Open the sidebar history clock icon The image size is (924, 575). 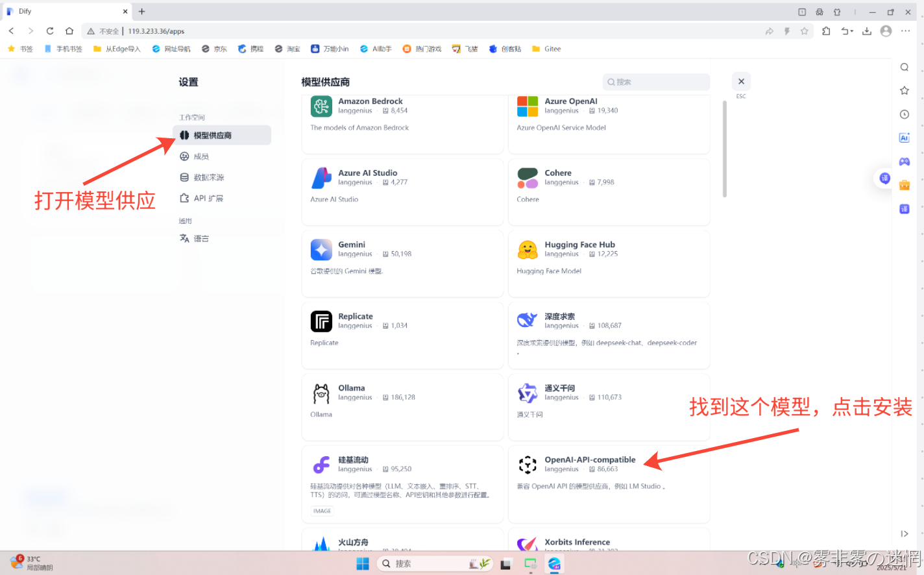pyautogui.click(x=904, y=114)
